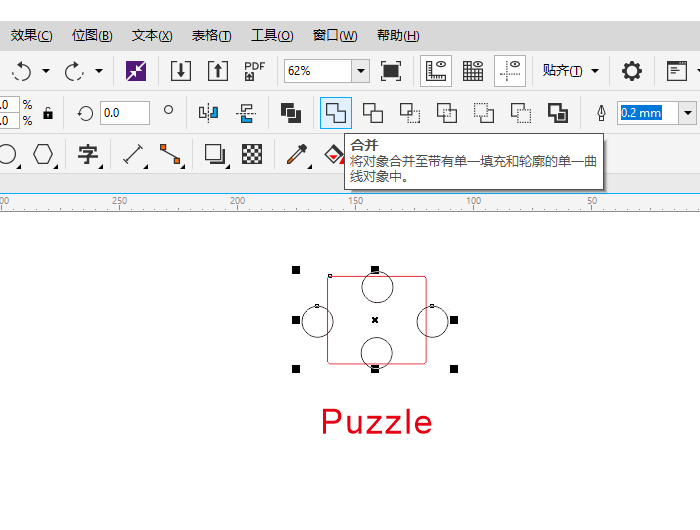Screen dimensions: 700x530
Task: Open the undo history dropdown arrow
Action: click(46, 71)
